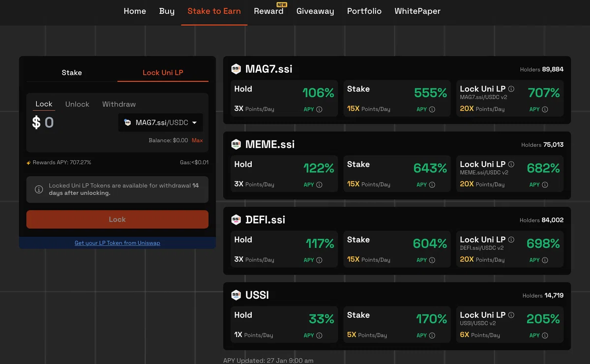The image size is (590, 364).
Task: Open the Giveaway page
Action: [x=315, y=11]
